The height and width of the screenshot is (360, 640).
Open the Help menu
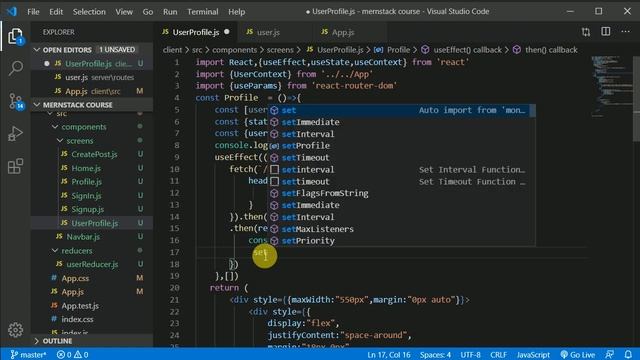(236, 11)
